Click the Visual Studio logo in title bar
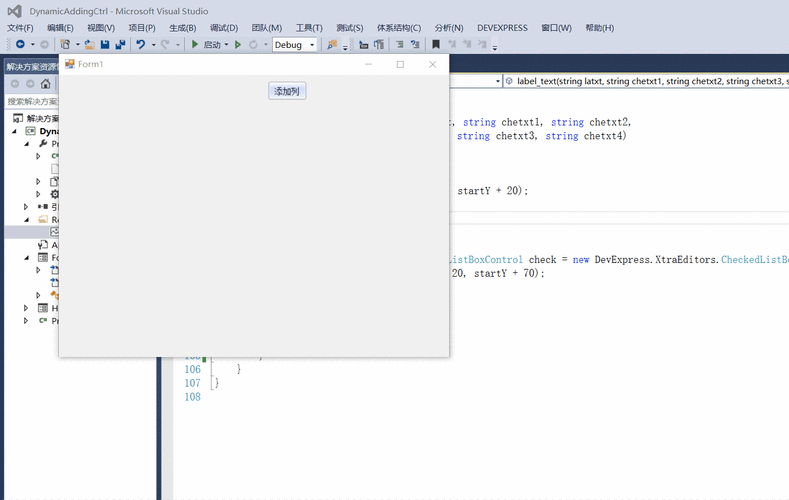The height and width of the screenshot is (500, 789). point(15,11)
